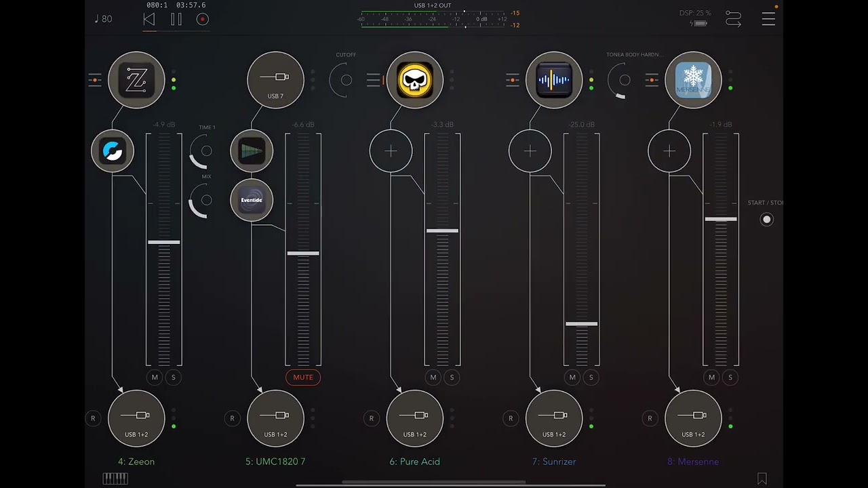The image size is (868, 488).
Task: Solo the Sunrizer channel
Action: [591, 378]
